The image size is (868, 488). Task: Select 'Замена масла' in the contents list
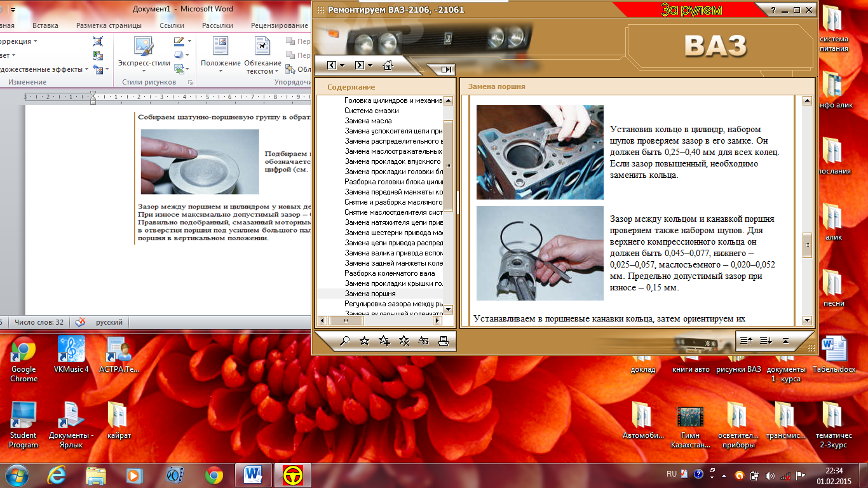point(368,121)
